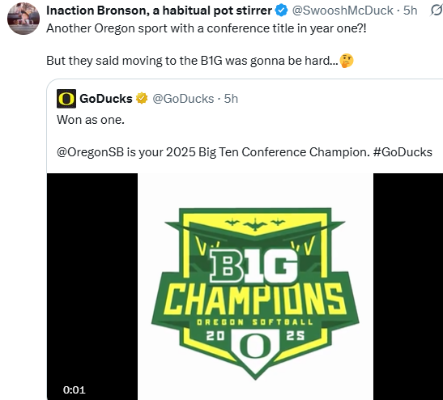Open the tweet via SwooshMcDuck's 5h timestamp
Image resolution: width=443 pixels, height=400 pixels.
[x=410, y=11]
